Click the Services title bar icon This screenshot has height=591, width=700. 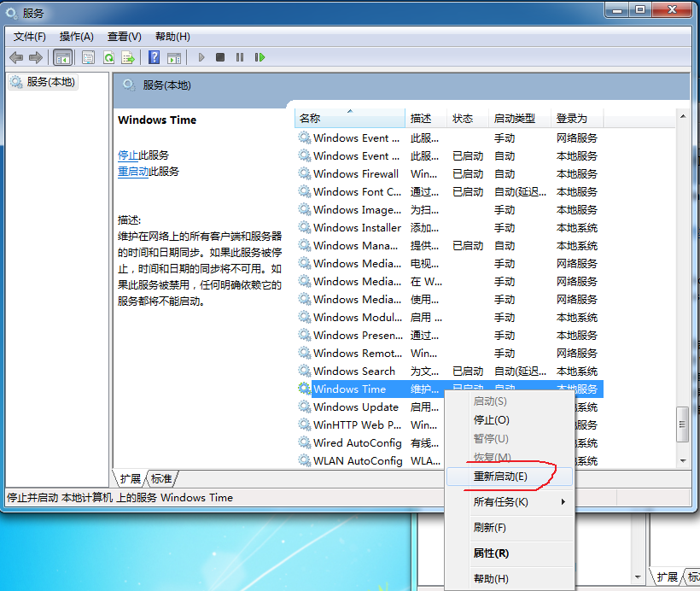[12, 14]
